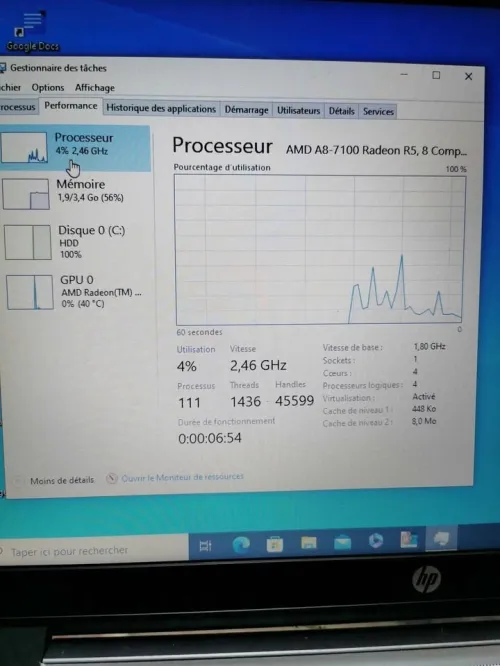The width and height of the screenshot is (500, 666).
Task: Launch Microsoft Edge from the taskbar
Action: [x=241, y=545]
